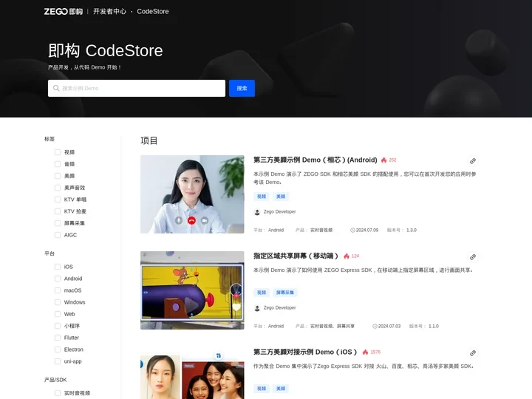The width and height of the screenshot is (532, 399).
Task: Enable the iOS platform checkbox
Action: pos(58,267)
